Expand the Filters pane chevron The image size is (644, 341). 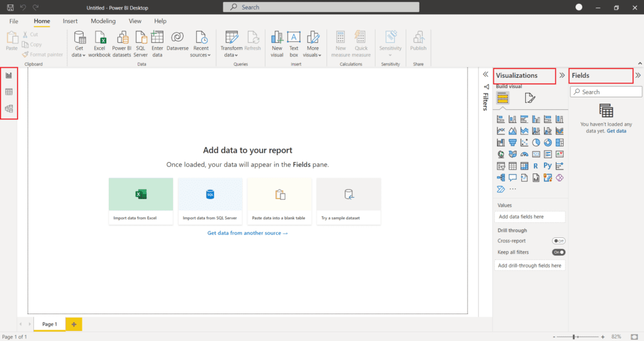486,74
